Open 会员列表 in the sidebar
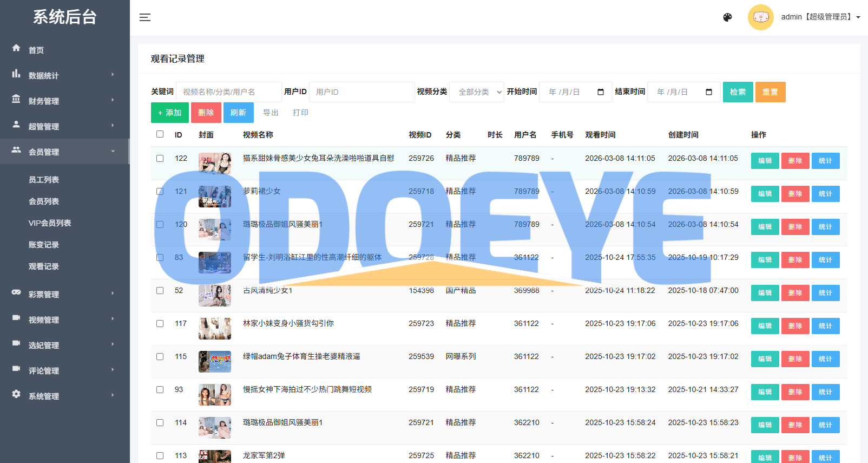 click(x=44, y=201)
